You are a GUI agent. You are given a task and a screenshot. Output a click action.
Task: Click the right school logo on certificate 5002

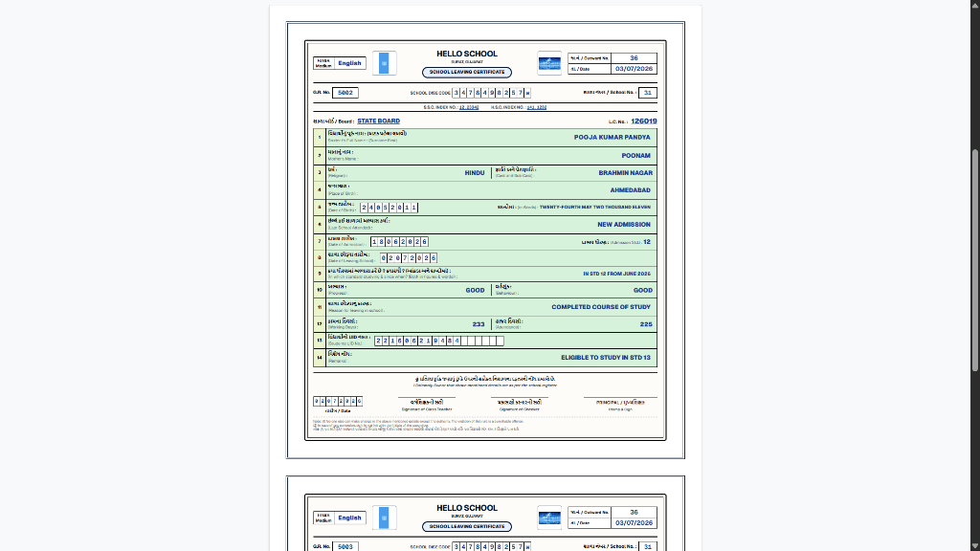pyautogui.click(x=549, y=63)
